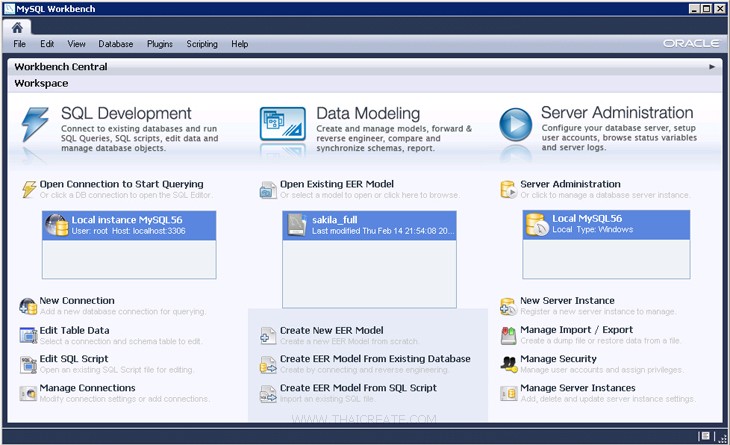Image resolution: width=730 pixels, height=445 pixels.
Task: Open Manage Security
Action: [x=558, y=359]
